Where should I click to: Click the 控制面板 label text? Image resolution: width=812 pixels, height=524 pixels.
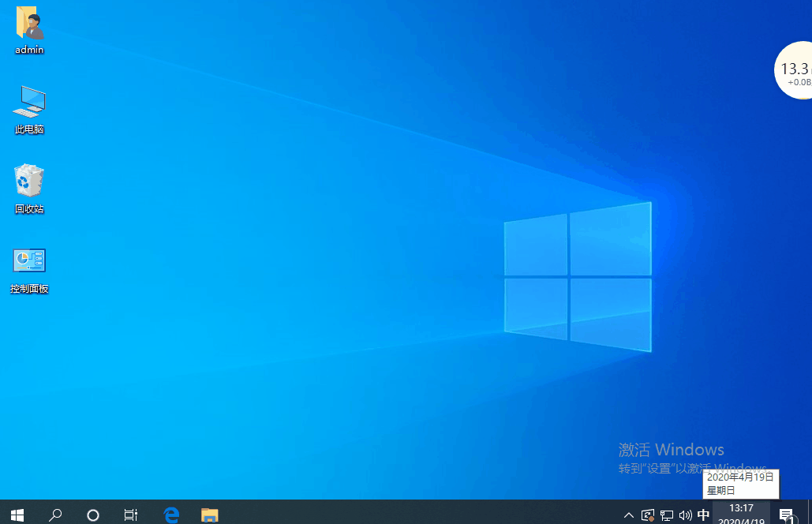(x=29, y=289)
